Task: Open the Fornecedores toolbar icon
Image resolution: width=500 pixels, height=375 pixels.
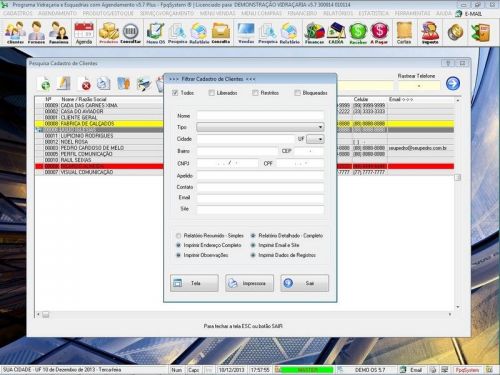Action: coord(36,32)
